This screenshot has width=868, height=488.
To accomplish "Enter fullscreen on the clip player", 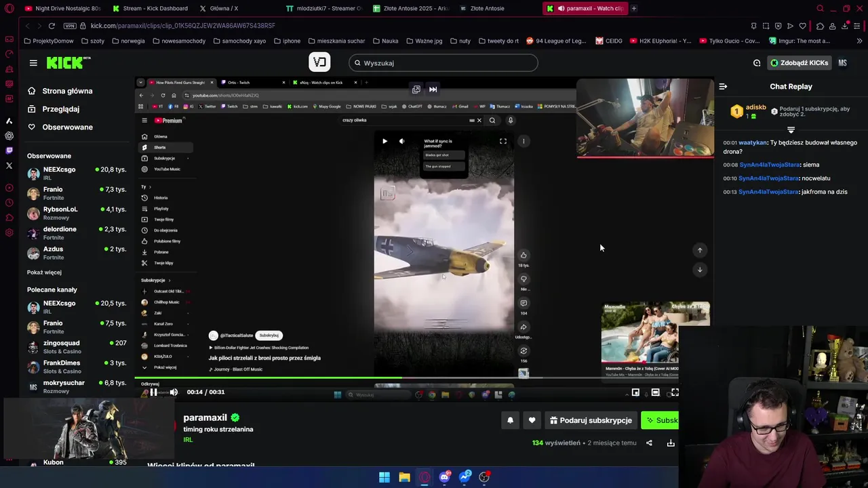I will tap(675, 392).
